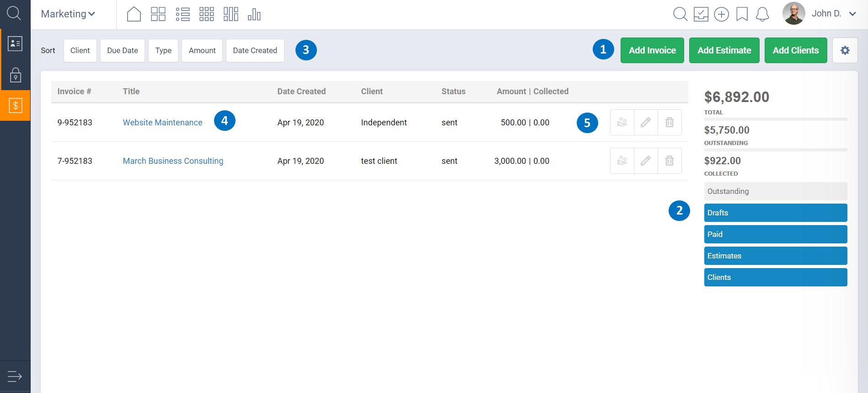Expand the sidebar menu at bottom

click(15, 377)
